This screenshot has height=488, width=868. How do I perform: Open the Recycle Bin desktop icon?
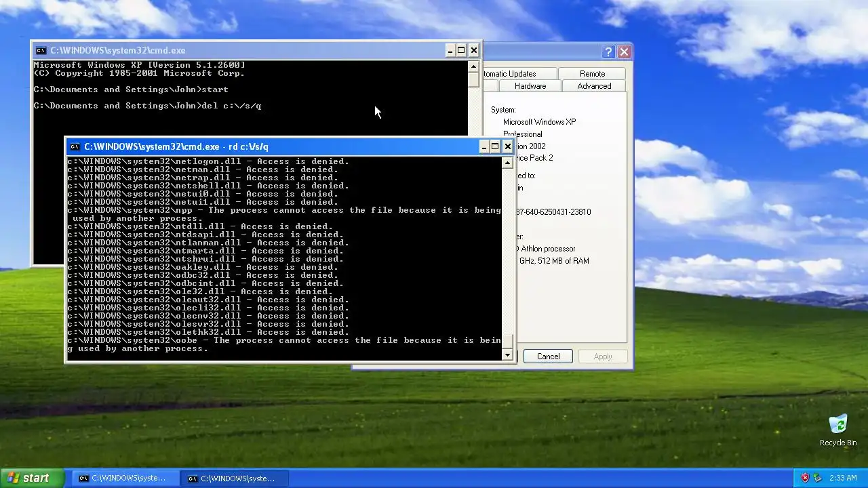coord(838,430)
